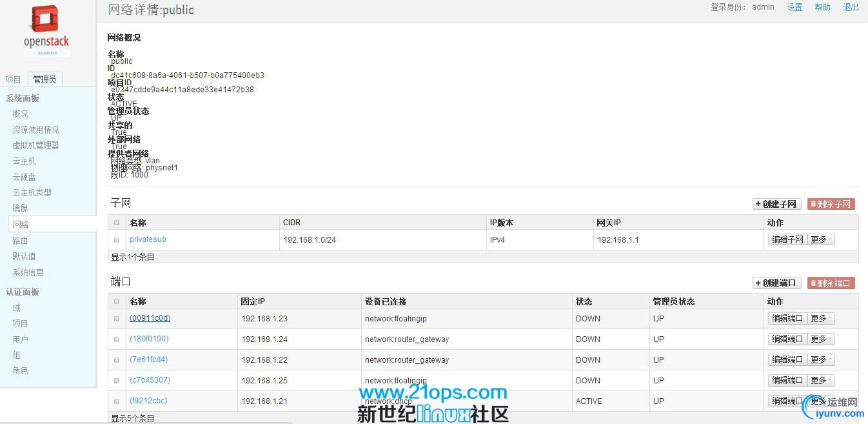Click 删除子网 button
This screenshot has height=424, width=868.
pyautogui.click(x=831, y=204)
